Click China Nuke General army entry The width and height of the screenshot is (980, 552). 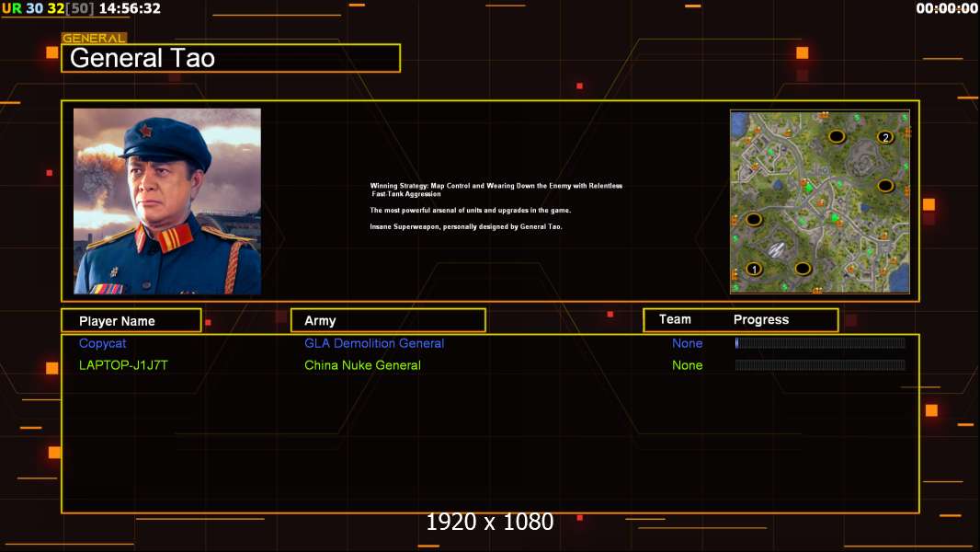362,365
